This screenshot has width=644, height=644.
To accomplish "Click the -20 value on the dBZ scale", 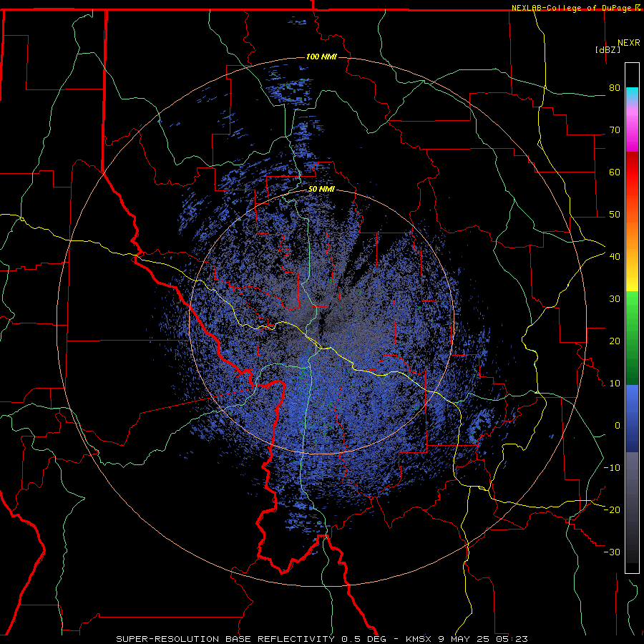I will 612,510.
